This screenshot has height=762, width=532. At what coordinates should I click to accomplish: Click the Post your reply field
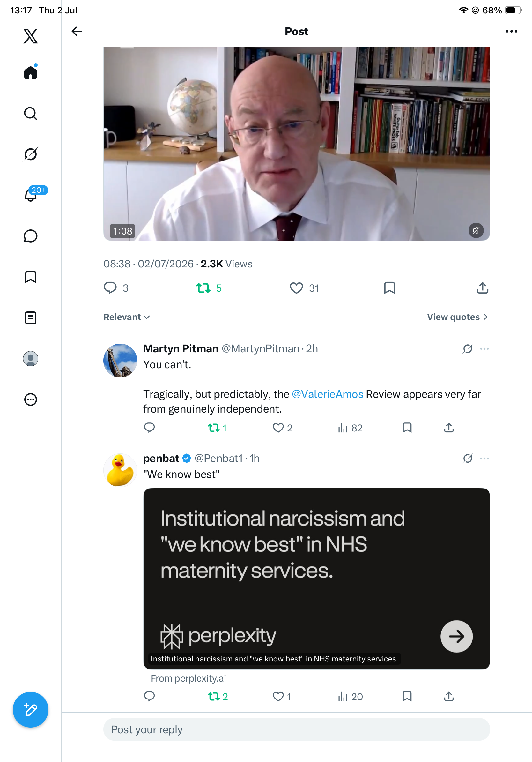297,729
